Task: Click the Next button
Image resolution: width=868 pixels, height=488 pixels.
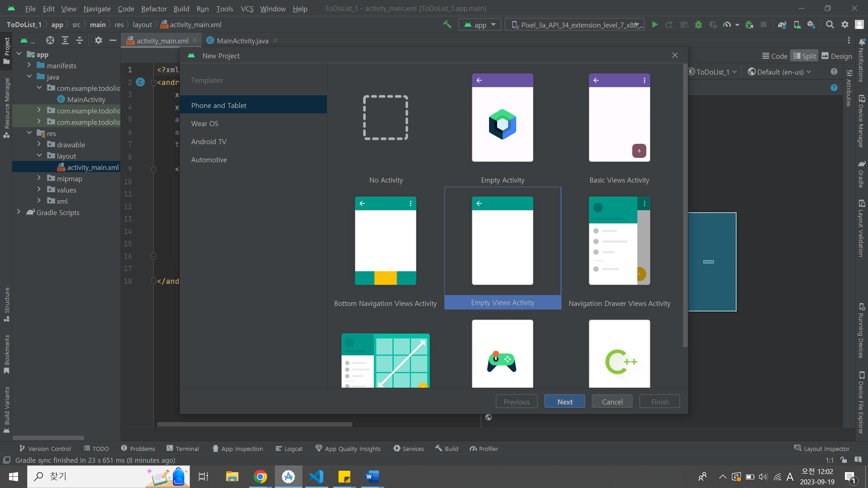Action: 565,401
